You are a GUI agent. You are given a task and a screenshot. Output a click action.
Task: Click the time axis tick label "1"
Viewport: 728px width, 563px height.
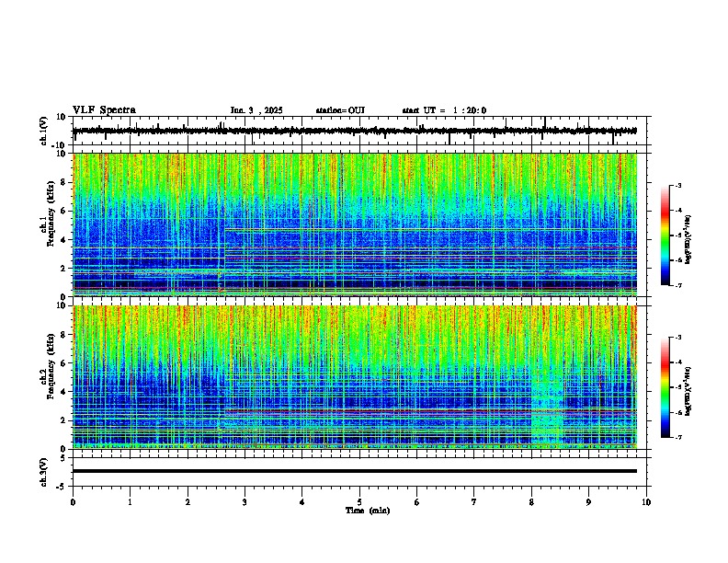(x=130, y=502)
